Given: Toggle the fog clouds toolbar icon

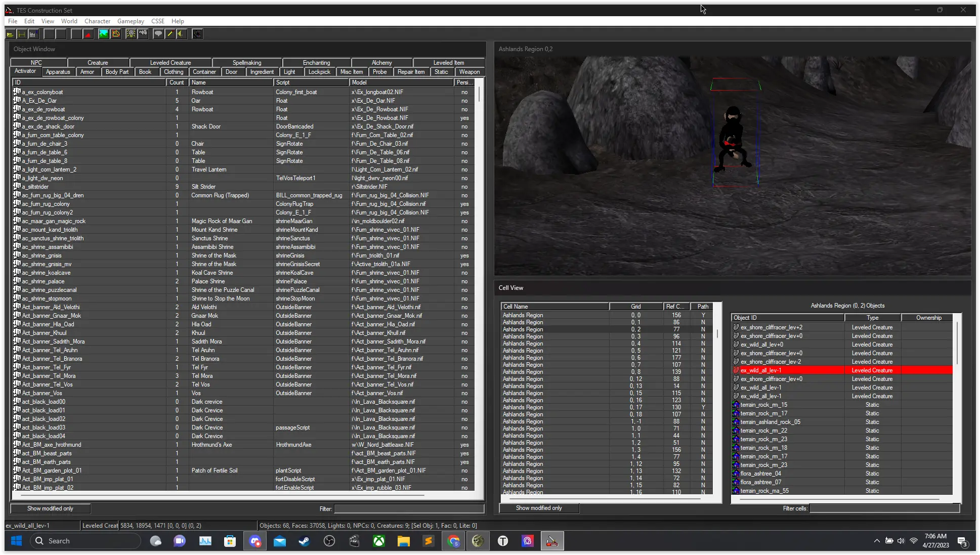Looking at the screenshot, I should click(143, 34).
